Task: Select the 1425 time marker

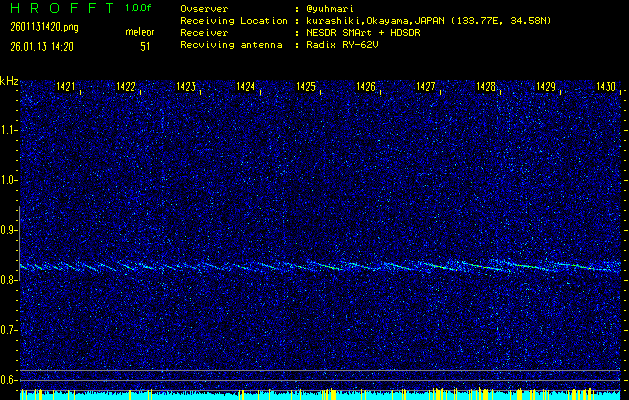Action: pos(306,87)
